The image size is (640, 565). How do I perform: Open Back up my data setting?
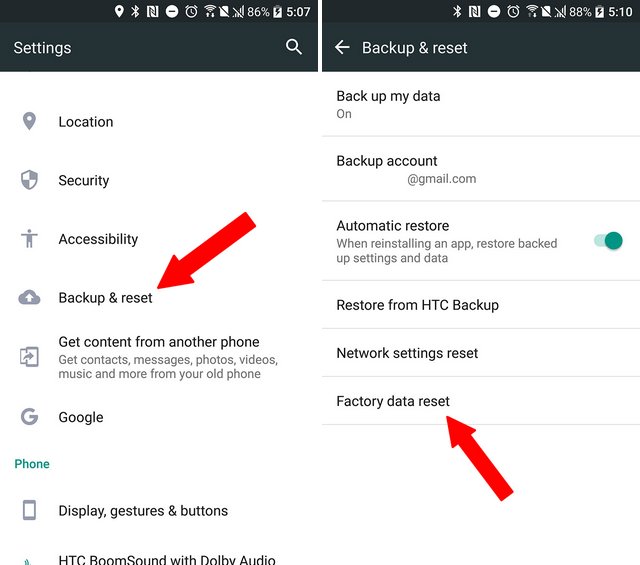pos(481,104)
